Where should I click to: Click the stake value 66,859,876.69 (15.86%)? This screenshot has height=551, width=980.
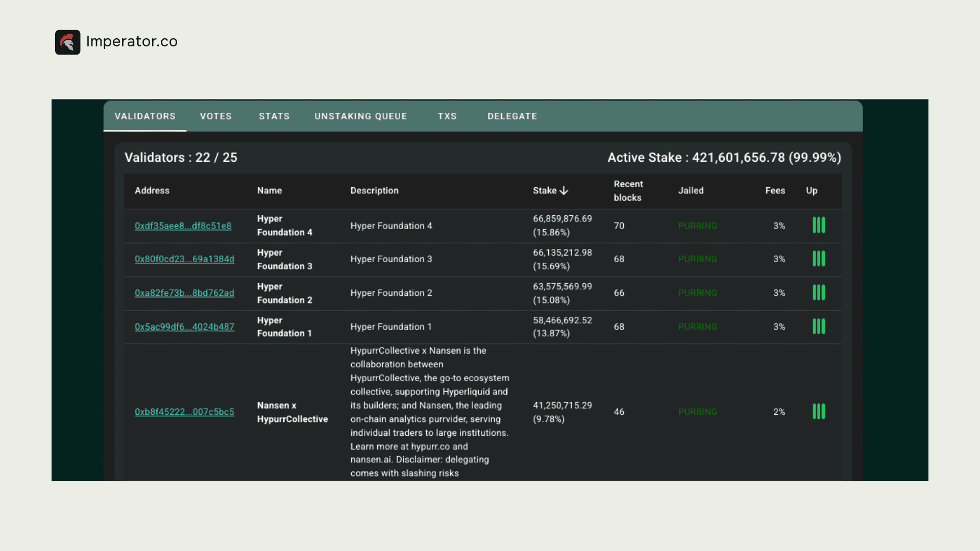(562, 226)
